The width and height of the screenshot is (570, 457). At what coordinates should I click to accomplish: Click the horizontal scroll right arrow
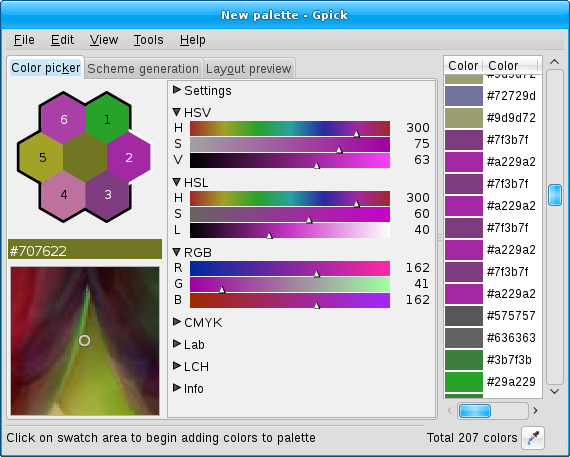click(535, 411)
